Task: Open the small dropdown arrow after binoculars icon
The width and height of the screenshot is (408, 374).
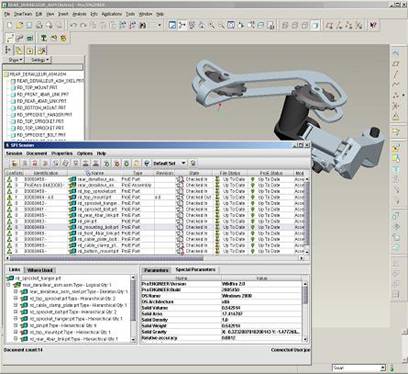Action: pyautogui.click(x=159, y=25)
